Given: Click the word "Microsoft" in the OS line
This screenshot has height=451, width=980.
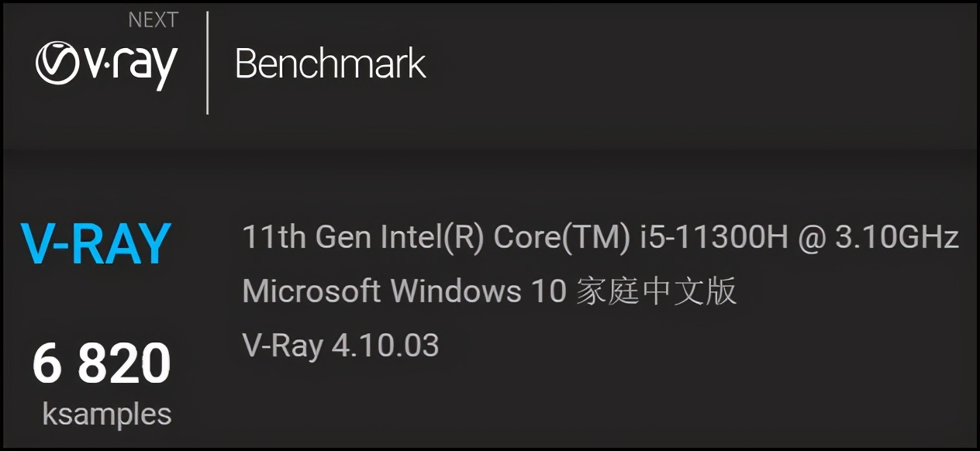Looking at the screenshot, I should point(311,291).
